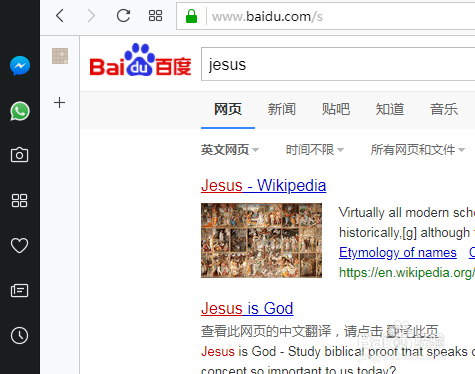The image size is (475, 374).
Task: Expand the 英文网页 language filter
Action: (230, 150)
